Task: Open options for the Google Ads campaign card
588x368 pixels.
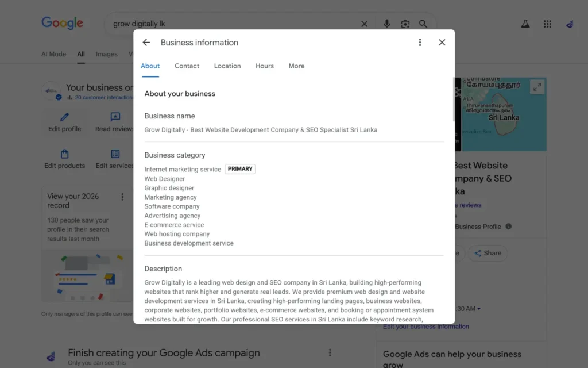Action: point(330,352)
